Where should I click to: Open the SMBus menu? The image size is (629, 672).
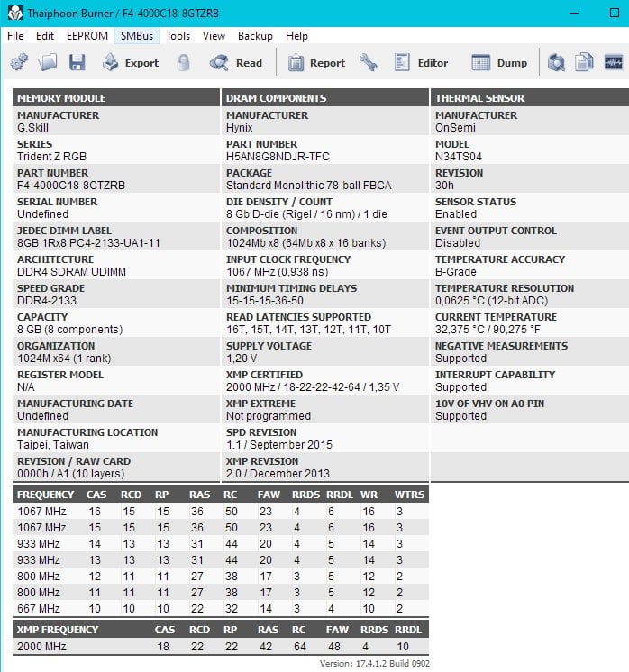137,36
